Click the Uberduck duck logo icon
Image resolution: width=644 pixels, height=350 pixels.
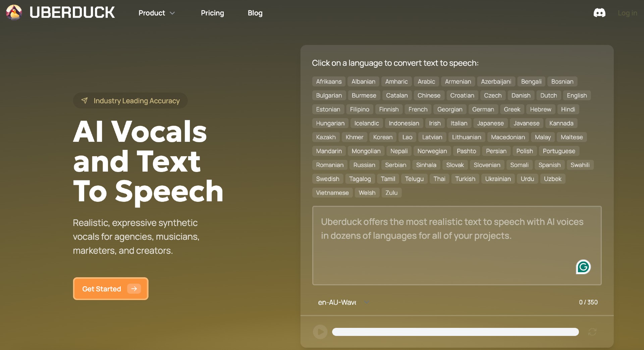coord(14,13)
